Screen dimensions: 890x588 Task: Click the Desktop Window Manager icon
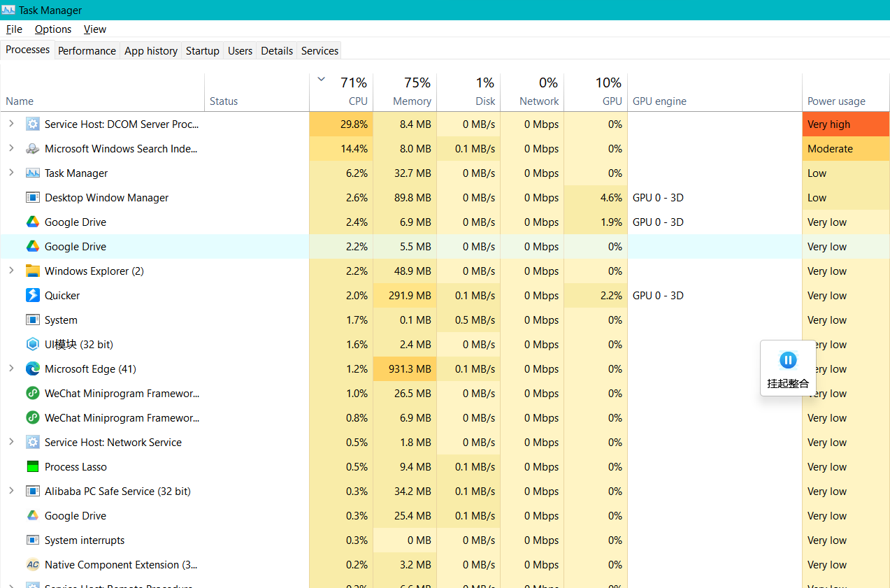33,198
